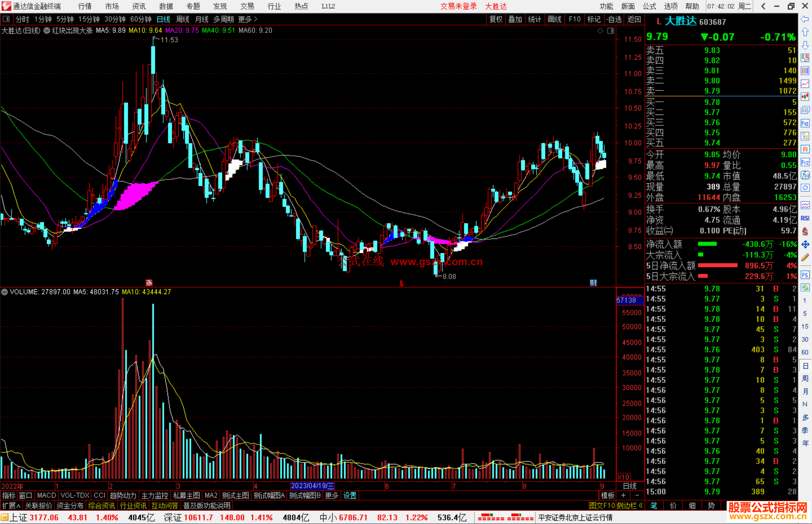812x524 pixels.
Task: Click the 叠加 overlay button
Action: pyautogui.click(x=515, y=19)
